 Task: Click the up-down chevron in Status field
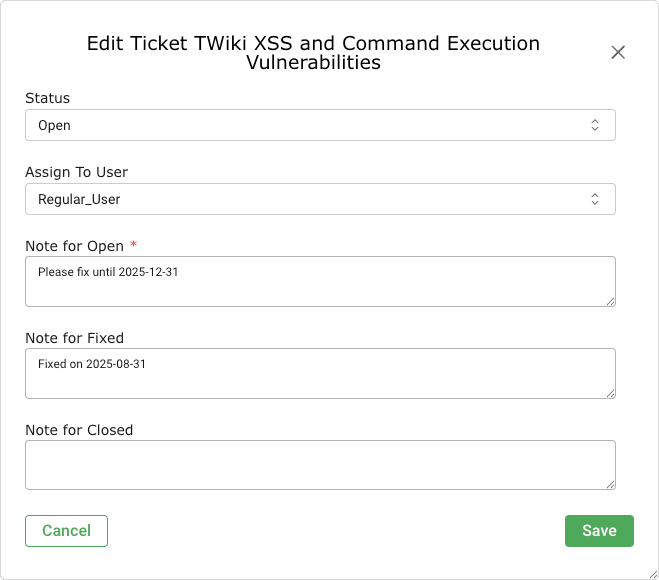[x=595, y=125]
